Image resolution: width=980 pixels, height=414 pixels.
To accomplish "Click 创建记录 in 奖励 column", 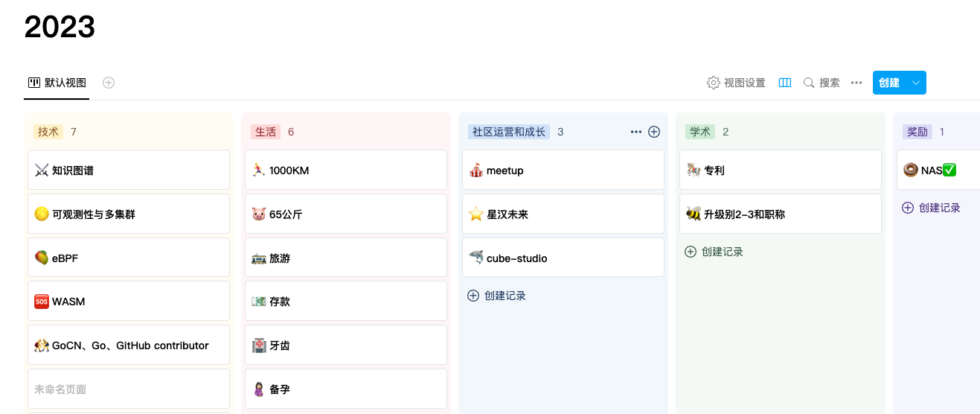I will coord(931,208).
